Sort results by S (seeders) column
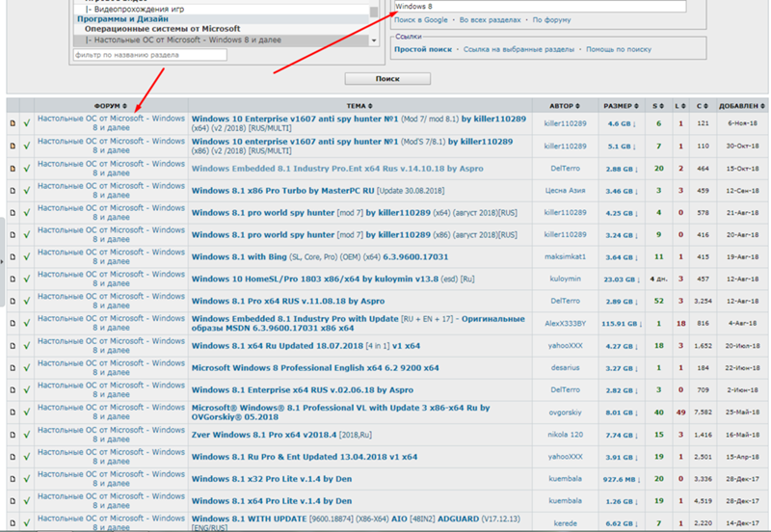771x532 pixels. tap(658, 106)
